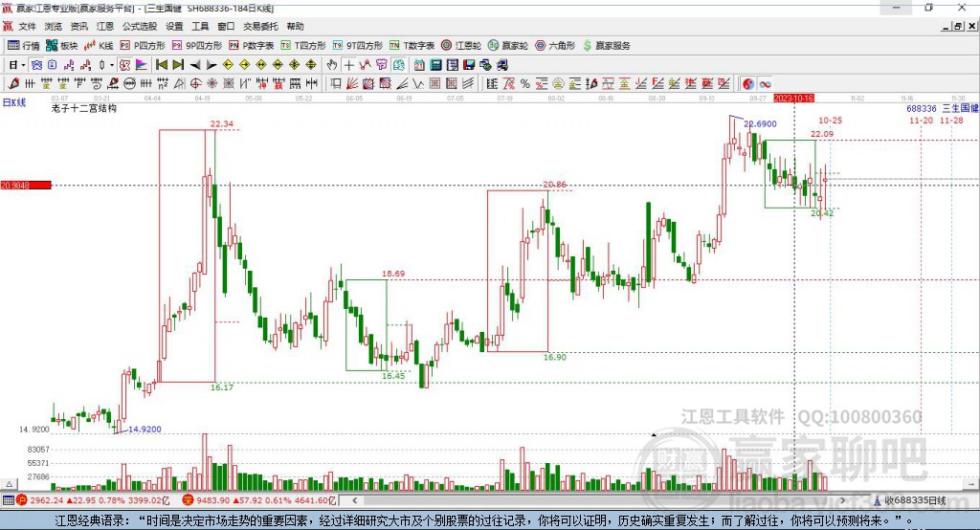Open the 江恩 menu
Image resolution: width=980 pixels, height=530 pixels.
[x=105, y=26]
